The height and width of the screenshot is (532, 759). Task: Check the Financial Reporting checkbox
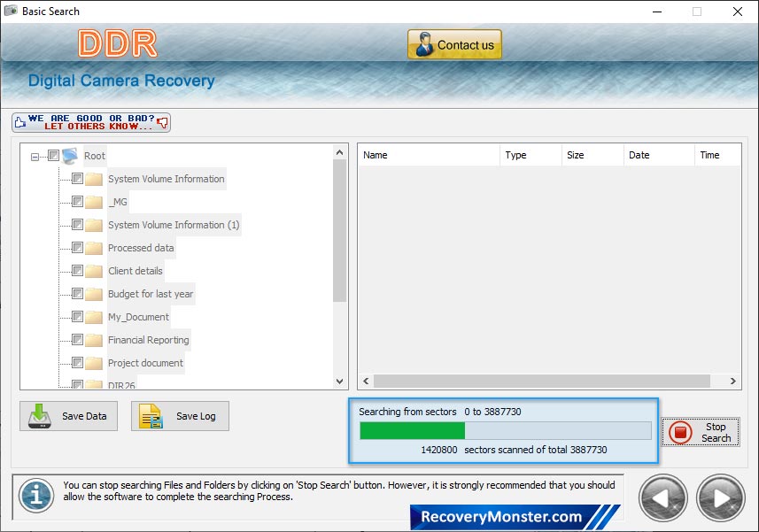click(77, 340)
